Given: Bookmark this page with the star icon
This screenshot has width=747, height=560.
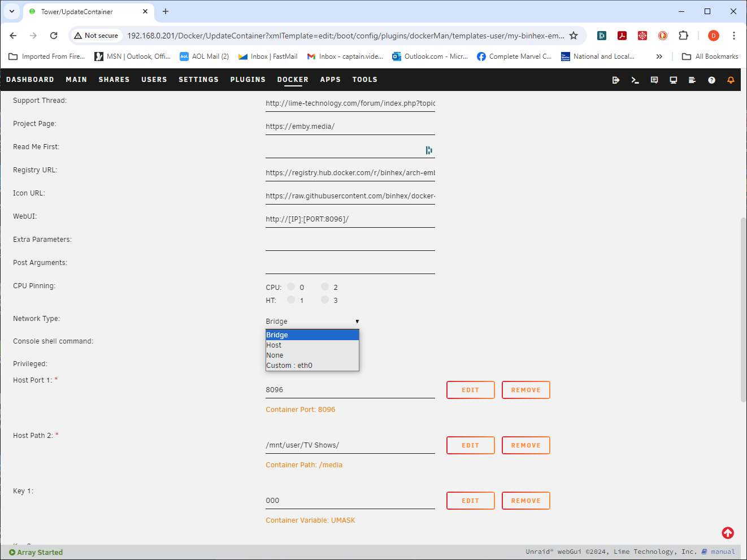Looking at the screenshot, I should (574, 36).
